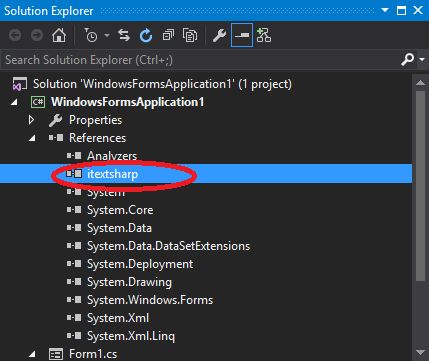Click the Solution node icon

tap(20, 84)
